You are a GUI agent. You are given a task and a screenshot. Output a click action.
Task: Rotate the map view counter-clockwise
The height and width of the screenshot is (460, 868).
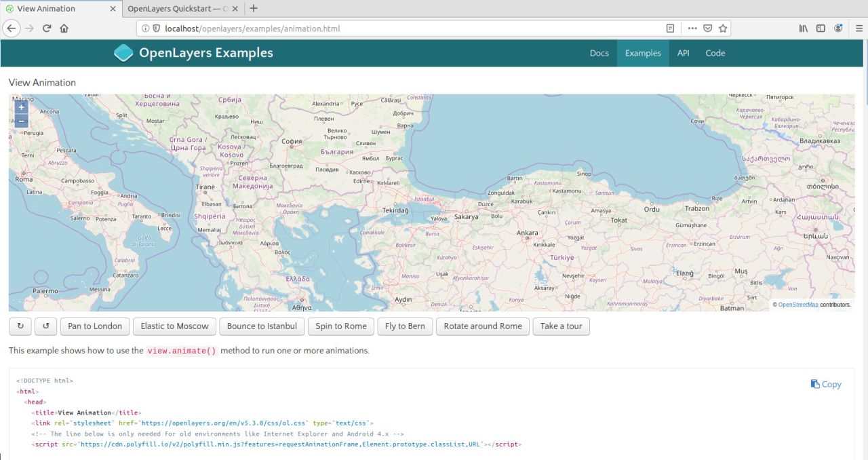point(45,326)
